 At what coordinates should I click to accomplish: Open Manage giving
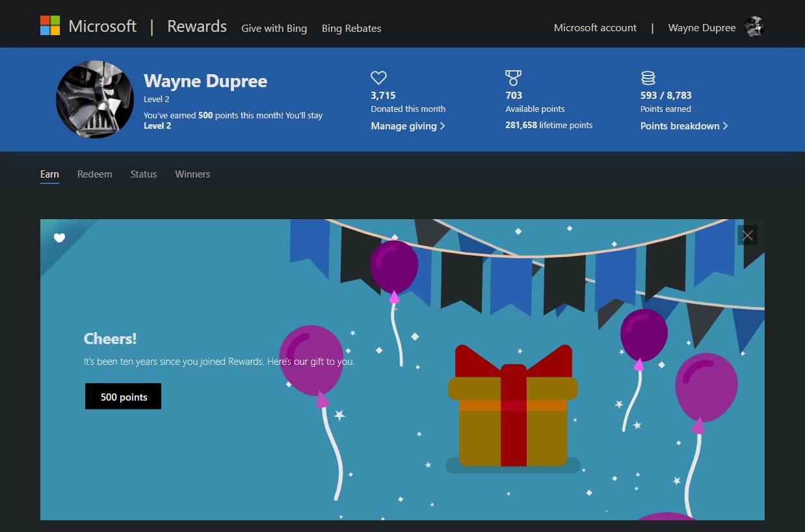408,126
